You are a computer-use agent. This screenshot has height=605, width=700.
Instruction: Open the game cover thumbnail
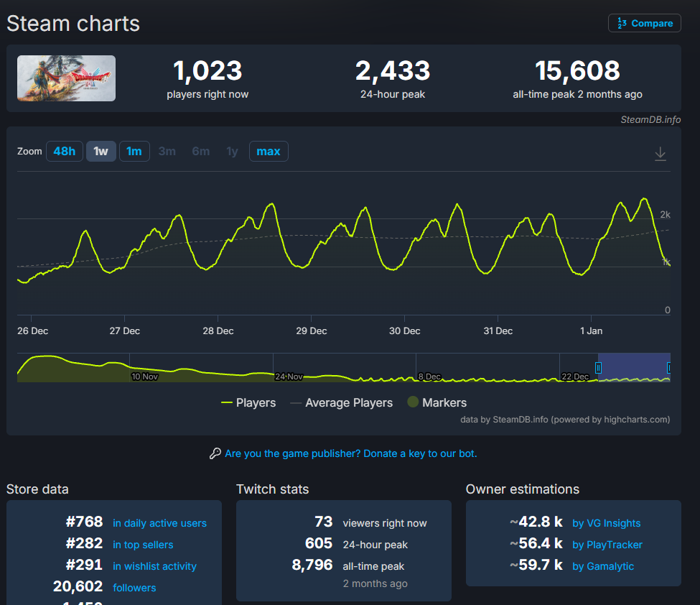(66, 78)
